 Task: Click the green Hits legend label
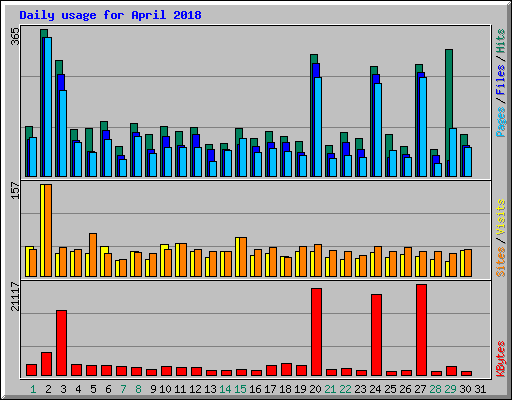point(501,41)
